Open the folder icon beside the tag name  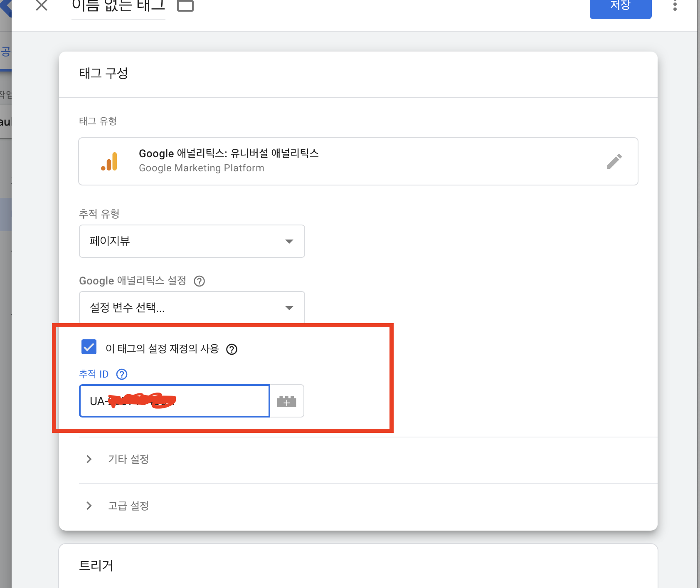tap(185, 6)
